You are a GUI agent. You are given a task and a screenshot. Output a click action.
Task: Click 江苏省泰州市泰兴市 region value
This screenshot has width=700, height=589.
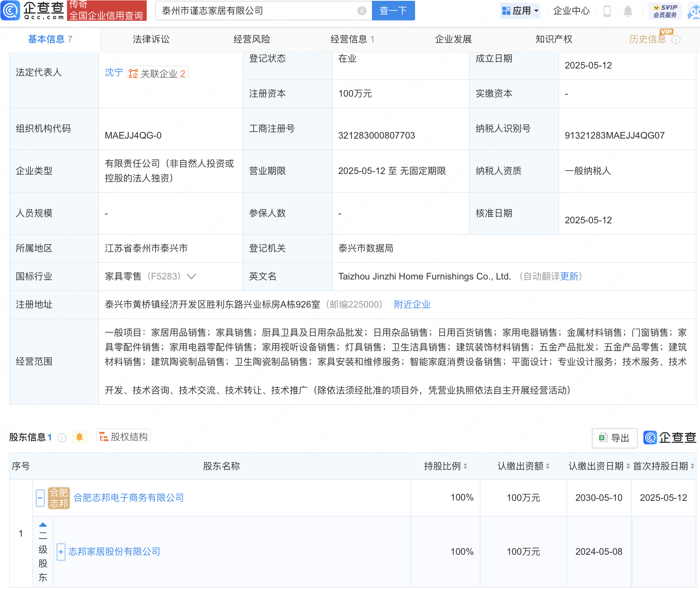(146, 248)
